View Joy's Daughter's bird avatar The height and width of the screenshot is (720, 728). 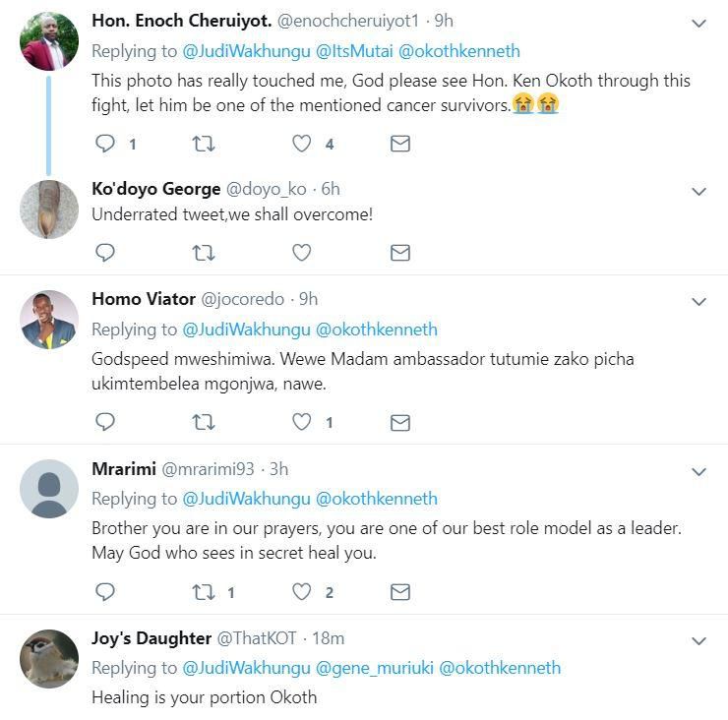tap(49, 658)
